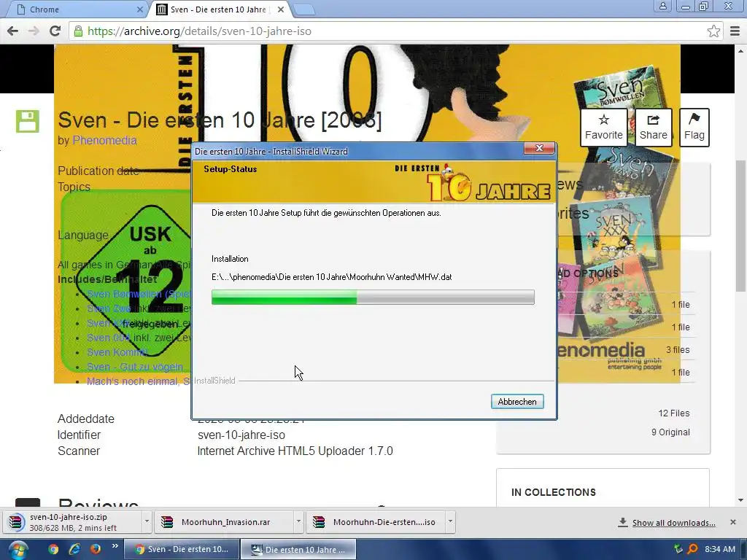
Task: Click the IN COLLECTIONS heading
Action: pos(553,492)
